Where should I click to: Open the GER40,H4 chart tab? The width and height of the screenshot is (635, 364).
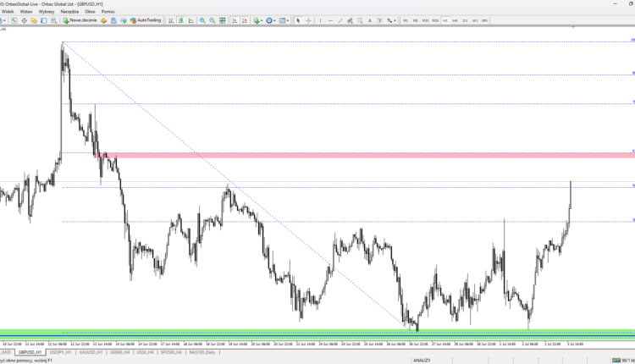coord(120,352)
